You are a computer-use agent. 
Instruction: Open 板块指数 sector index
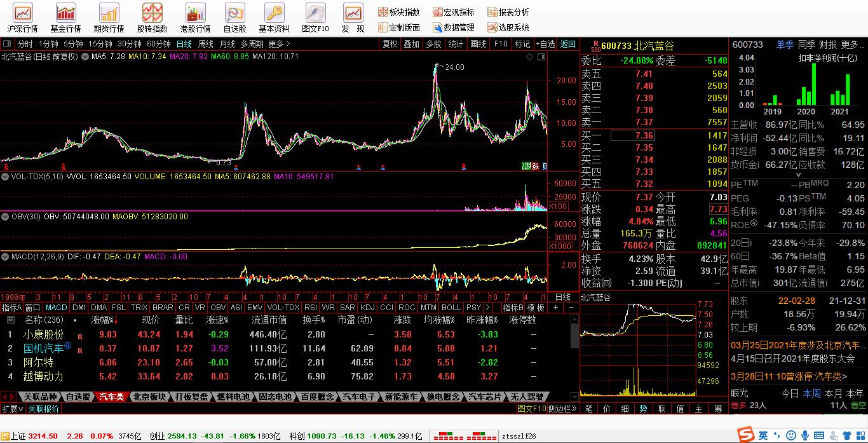click(x=399, y=12)
